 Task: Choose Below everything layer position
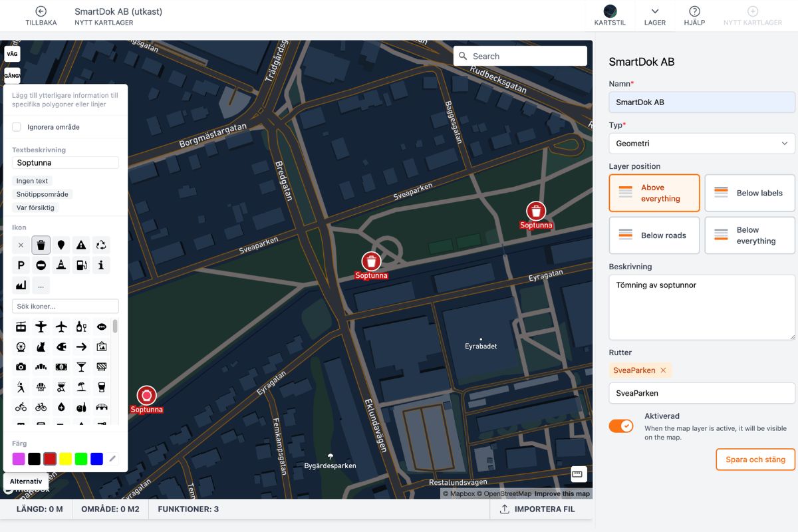click(749, 235)
